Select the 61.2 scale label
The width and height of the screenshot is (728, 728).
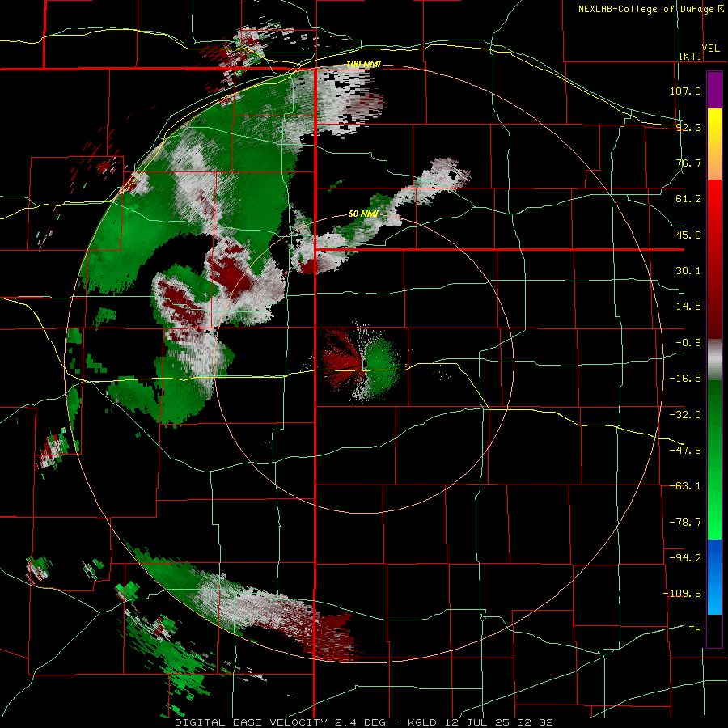pos(688,199)
